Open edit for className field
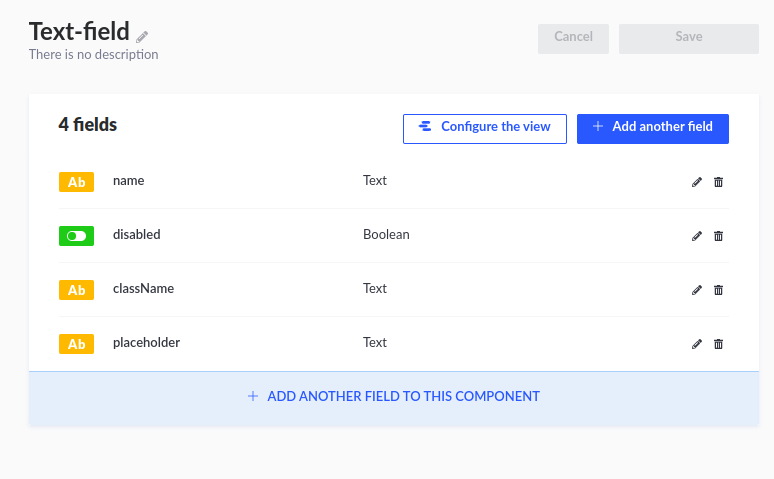The image size is (774, 479). click(x=697, y=290)
